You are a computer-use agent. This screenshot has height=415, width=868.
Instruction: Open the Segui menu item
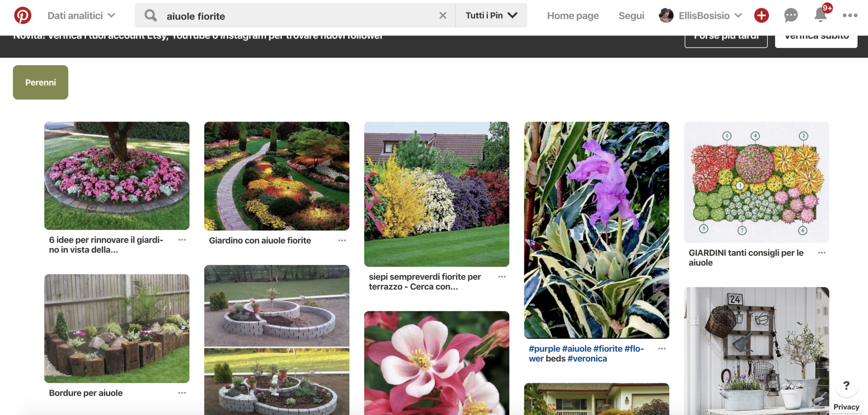coord(631,16)
